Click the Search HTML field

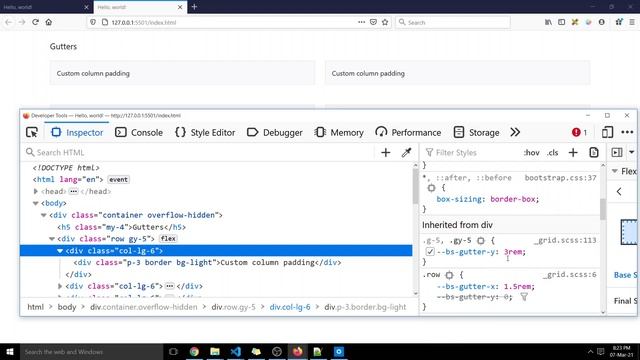[199, 152]
